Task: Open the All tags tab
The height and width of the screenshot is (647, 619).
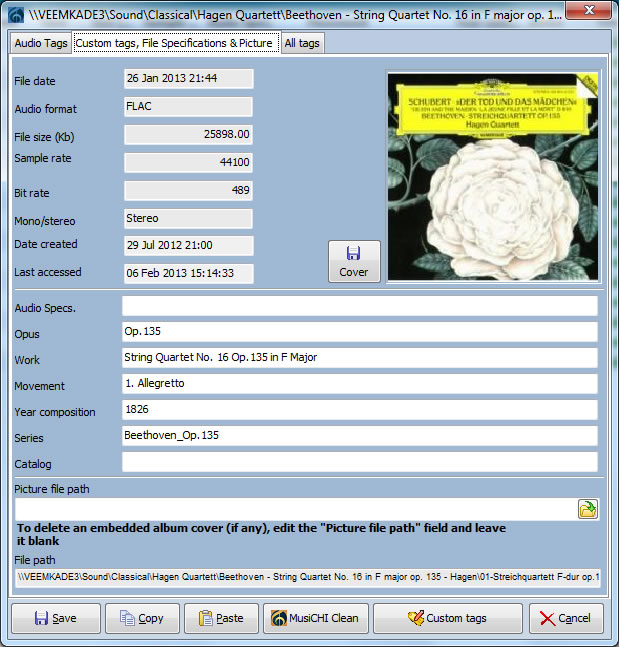Action: [302, 43]
